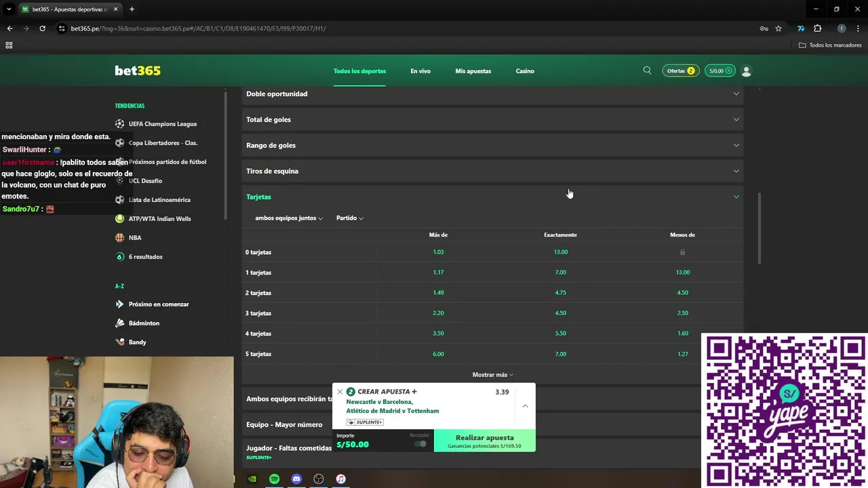This screenshot has height=488, width=868.
Task: Remove bet with the betslip X icon
Action: coord(340,392)
